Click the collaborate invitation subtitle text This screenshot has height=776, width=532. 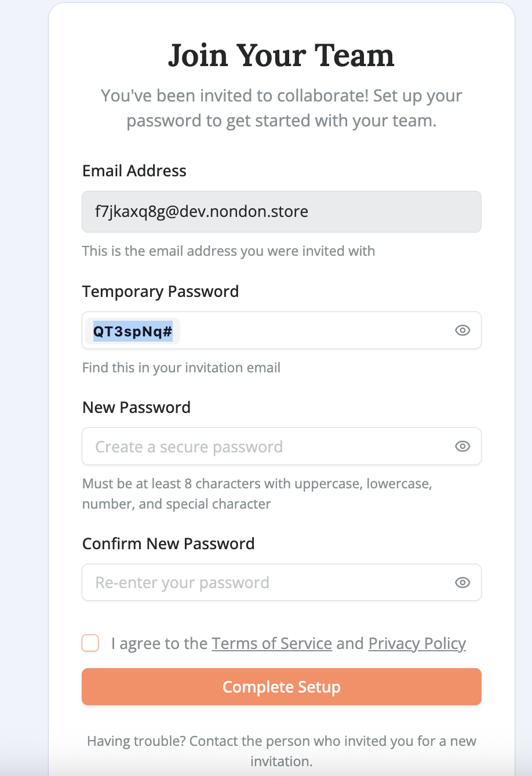[282, 108]
